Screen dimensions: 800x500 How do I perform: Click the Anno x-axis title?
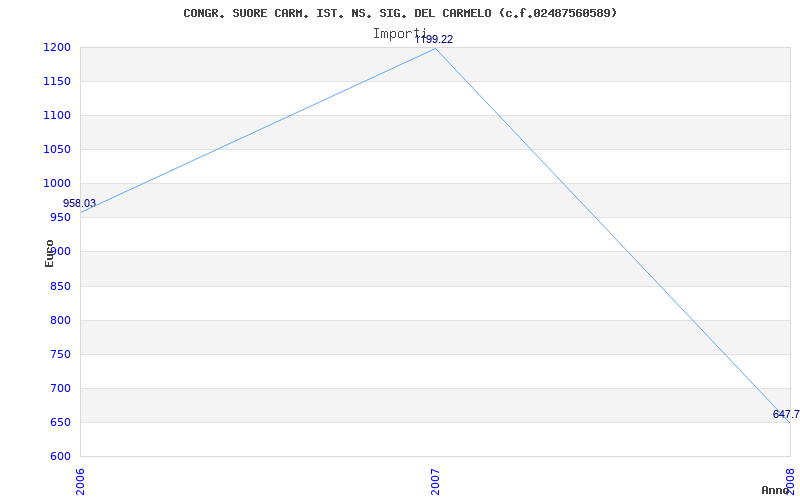coord(776,490)
